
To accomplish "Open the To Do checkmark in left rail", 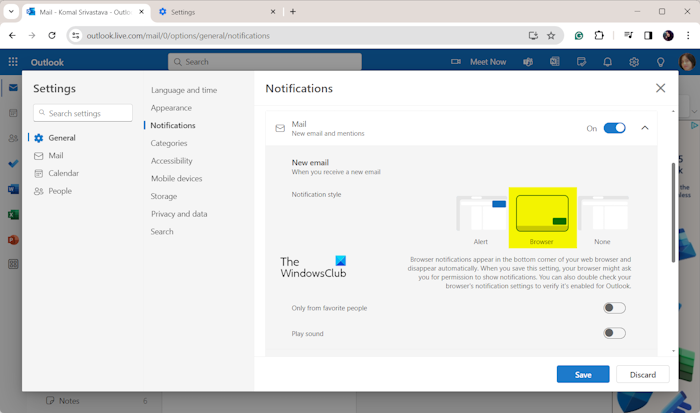I will pyautogui.click(x=13, y=164).
